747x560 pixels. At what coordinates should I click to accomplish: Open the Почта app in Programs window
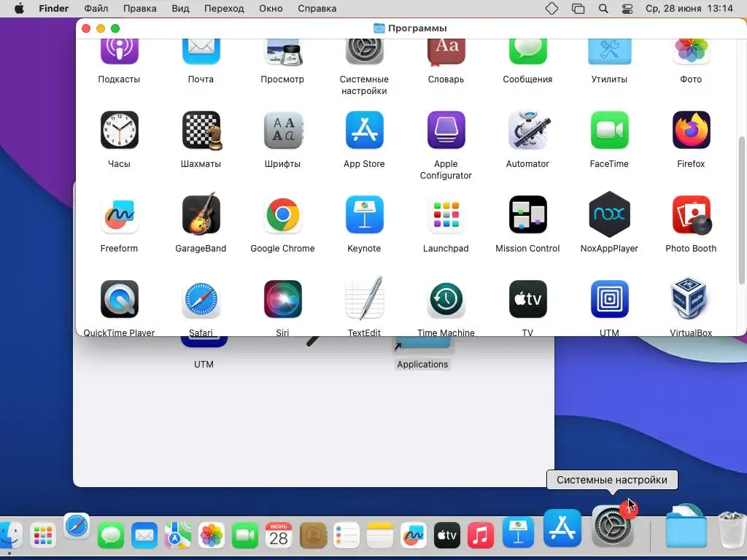pyautogui.click(x=201, y=52)
